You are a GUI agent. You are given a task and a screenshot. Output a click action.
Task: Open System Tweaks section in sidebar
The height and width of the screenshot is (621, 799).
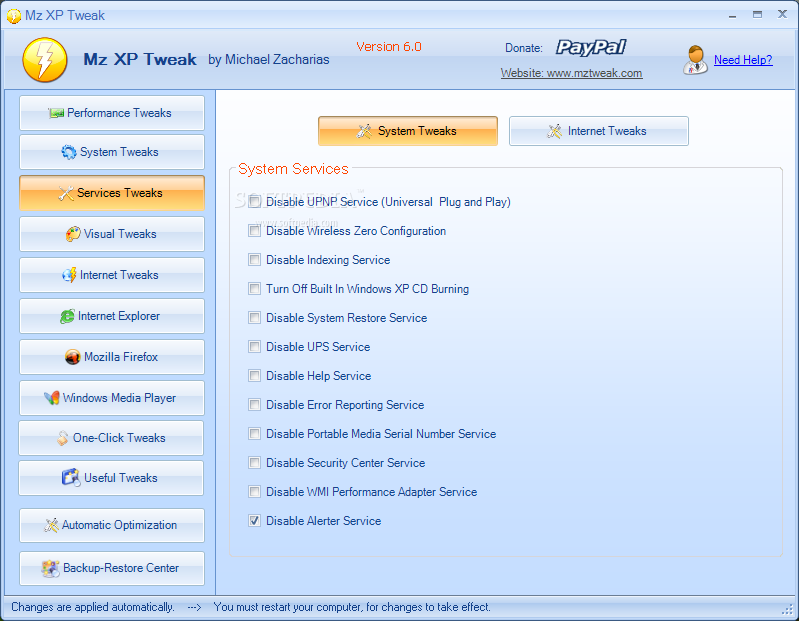pos(112,152)
